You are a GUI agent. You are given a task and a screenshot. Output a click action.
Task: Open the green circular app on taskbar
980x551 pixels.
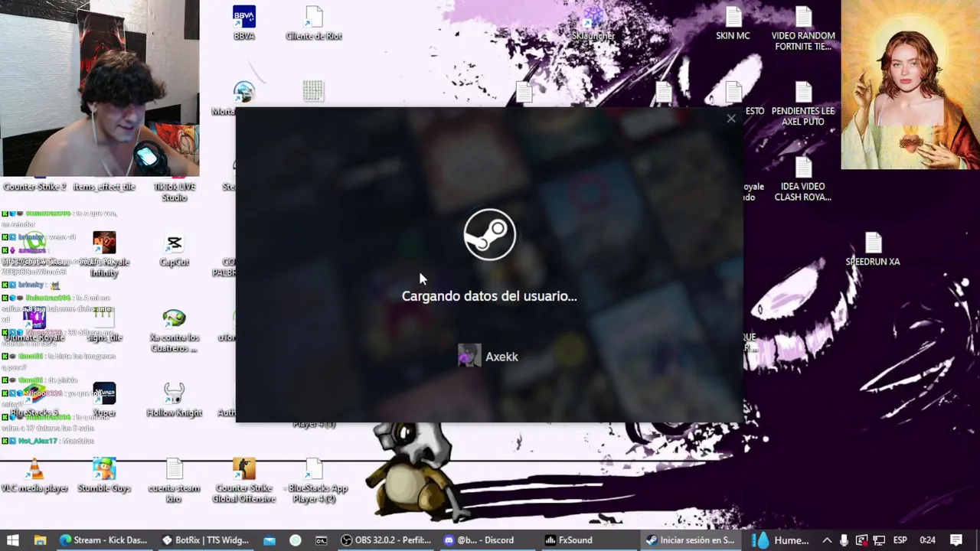click(x=296, y=540)
